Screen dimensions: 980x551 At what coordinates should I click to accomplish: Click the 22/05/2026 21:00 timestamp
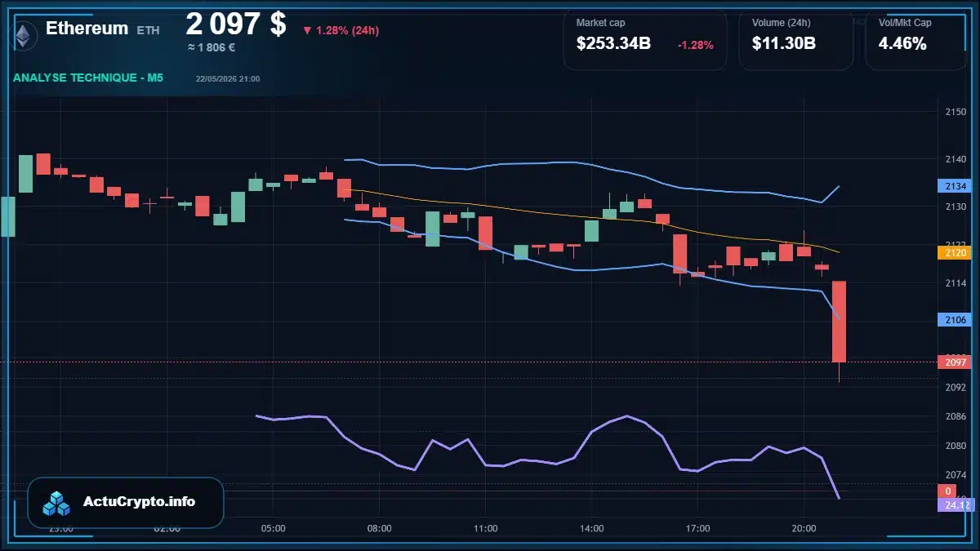click(x=228, y=78)
